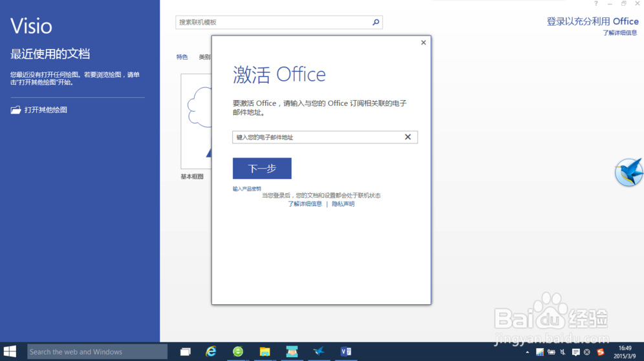Select the 类别 tab
The width and height of the screenshot is (644, 361).
[204, 57]
